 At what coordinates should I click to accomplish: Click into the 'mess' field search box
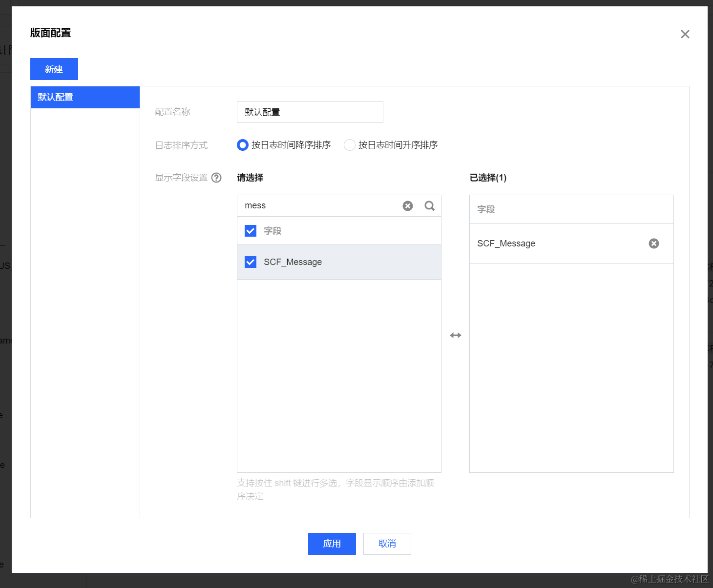[x=317, y=206]
